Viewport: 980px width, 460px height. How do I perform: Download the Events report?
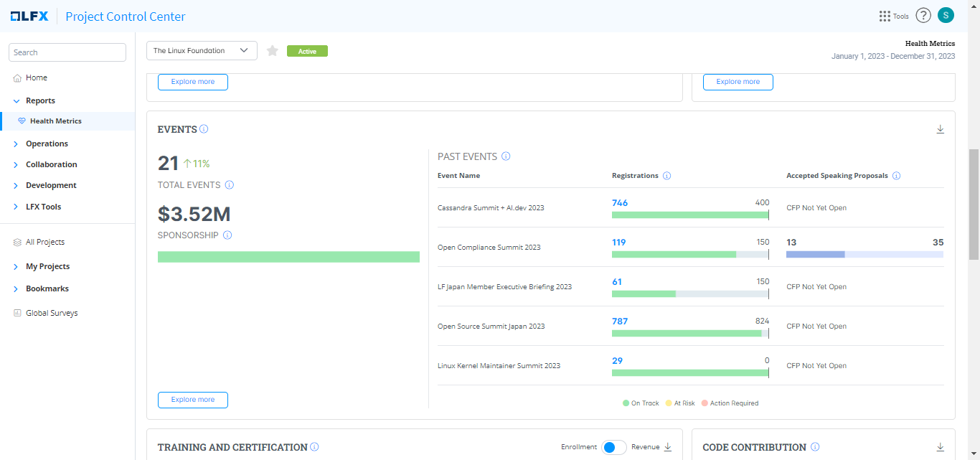(940, 129)
